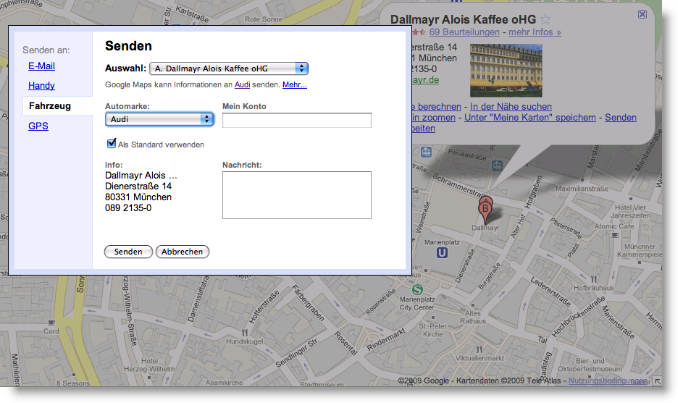Click inside the Nachricht text area
The width and height of the screenshot is (678, 403).
297,195
